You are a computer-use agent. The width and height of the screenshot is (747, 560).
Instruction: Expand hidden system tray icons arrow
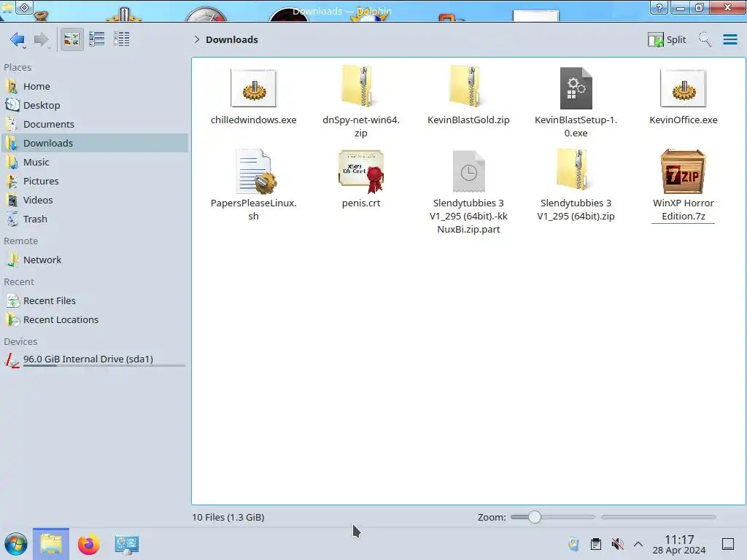(x=638, y=544)
